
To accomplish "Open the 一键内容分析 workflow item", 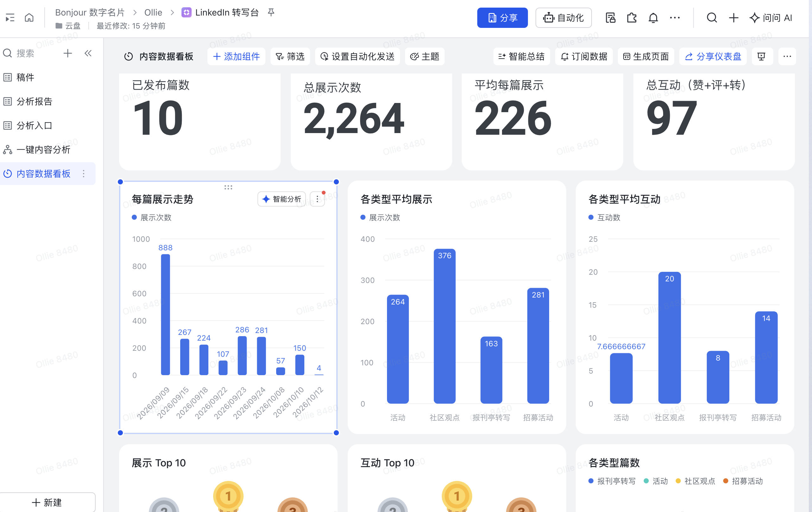I will pyautogui.click(x=48, y=150).
